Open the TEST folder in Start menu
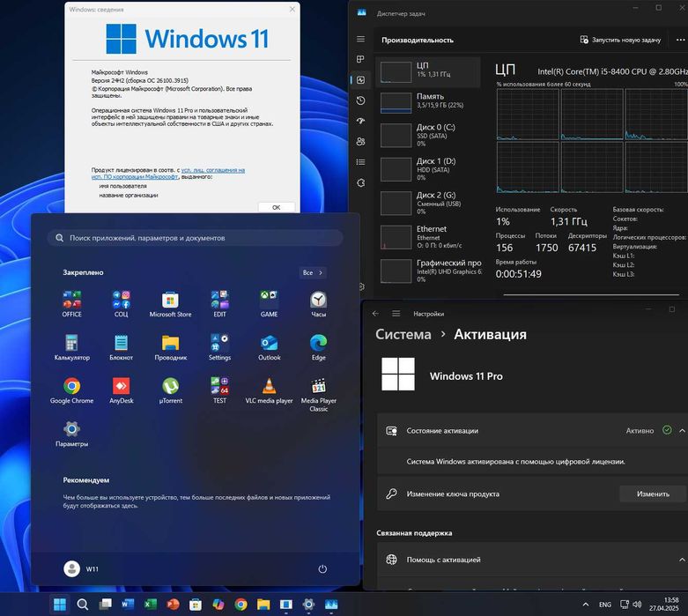This screenshot has height=616, width=688. point(220,390)
